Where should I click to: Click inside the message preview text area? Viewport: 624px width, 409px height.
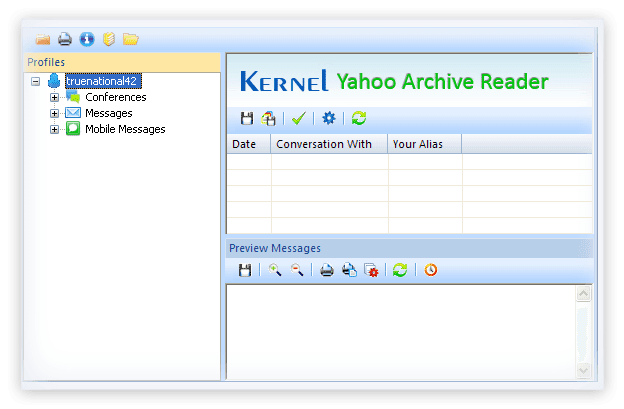tap(401, 332)
